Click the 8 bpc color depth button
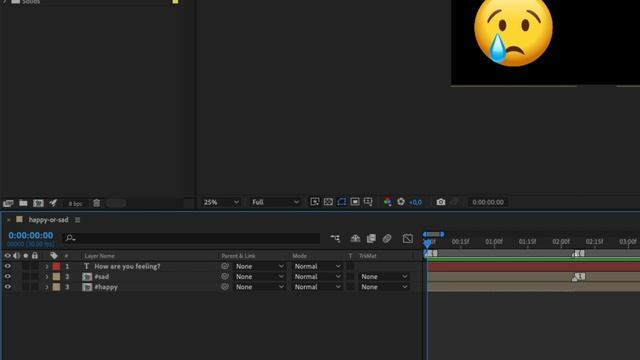 75,203
